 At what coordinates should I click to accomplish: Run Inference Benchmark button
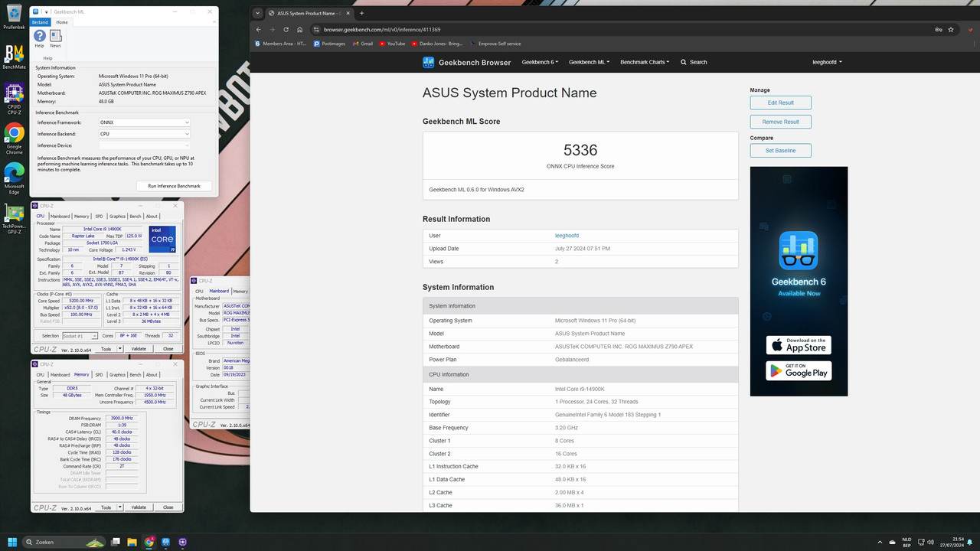coord(175,186)
